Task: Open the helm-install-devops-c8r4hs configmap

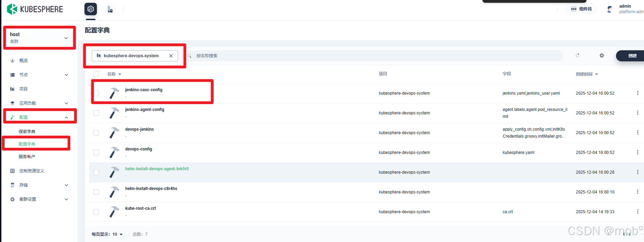Action: click(x=151, y=189)
